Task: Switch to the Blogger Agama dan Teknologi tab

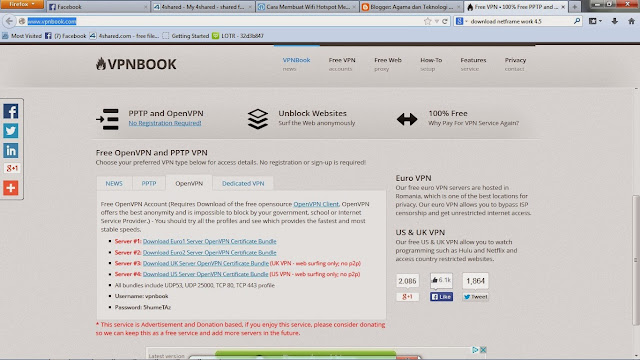Action: click(412, 7)
